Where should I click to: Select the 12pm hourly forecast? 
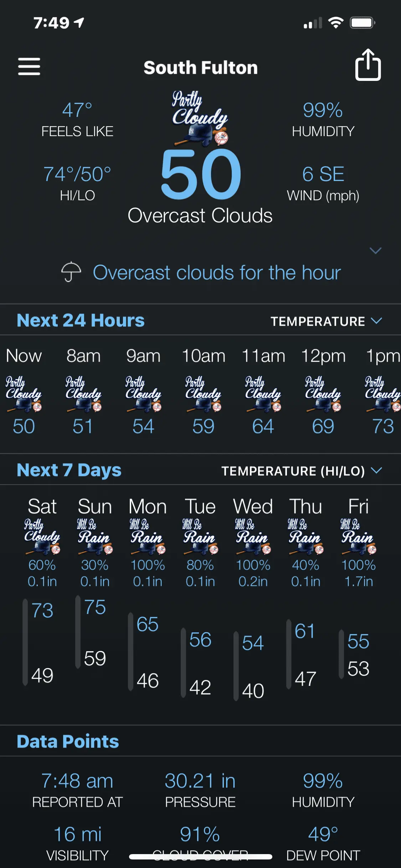(x=323, y=391)
